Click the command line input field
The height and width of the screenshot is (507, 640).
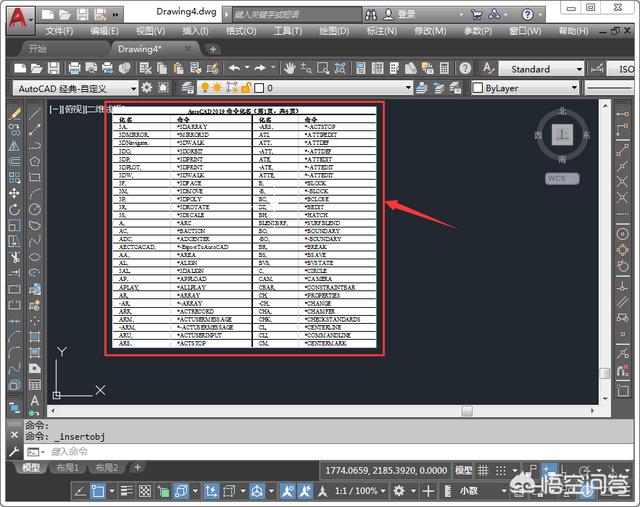[327, 451]
